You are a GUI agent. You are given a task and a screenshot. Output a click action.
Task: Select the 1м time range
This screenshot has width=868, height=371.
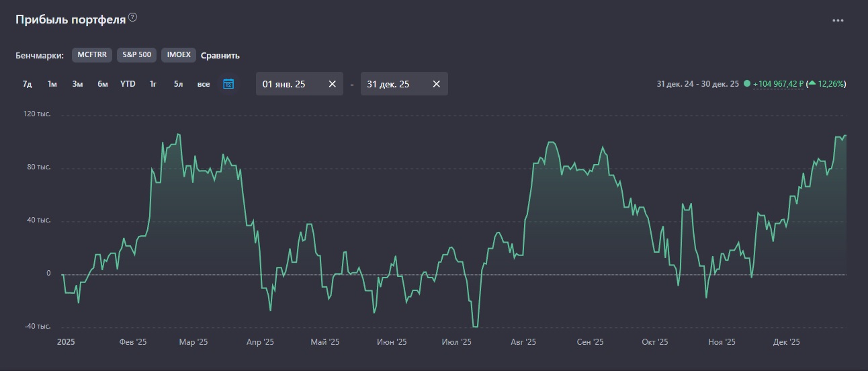point(52,84)
